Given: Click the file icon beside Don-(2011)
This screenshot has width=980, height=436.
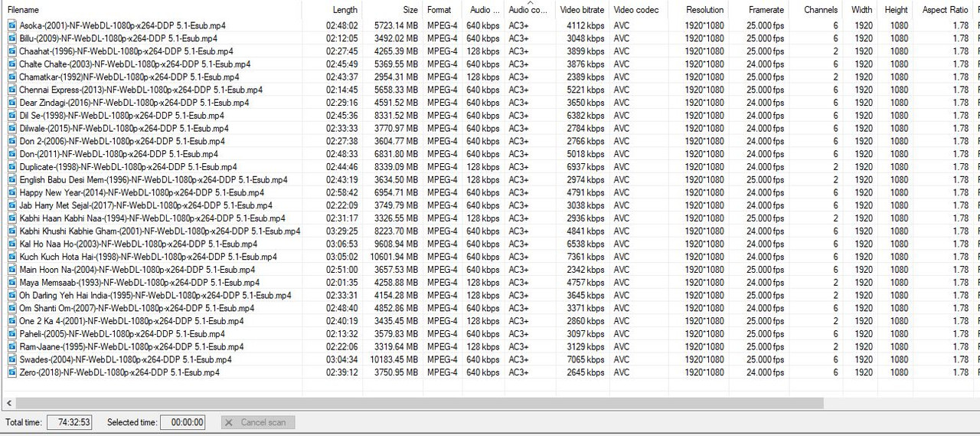Looking at the screenshot, I should [12, 154].
